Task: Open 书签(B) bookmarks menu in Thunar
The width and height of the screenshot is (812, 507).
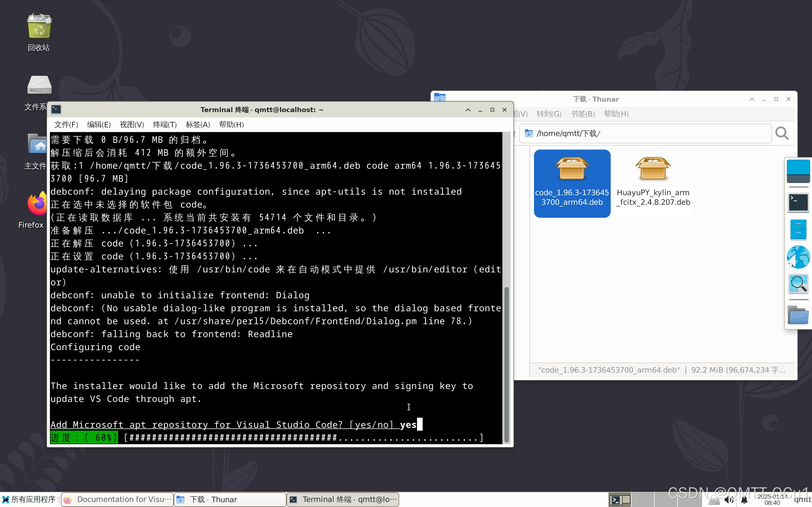Action: coord(582,114)
